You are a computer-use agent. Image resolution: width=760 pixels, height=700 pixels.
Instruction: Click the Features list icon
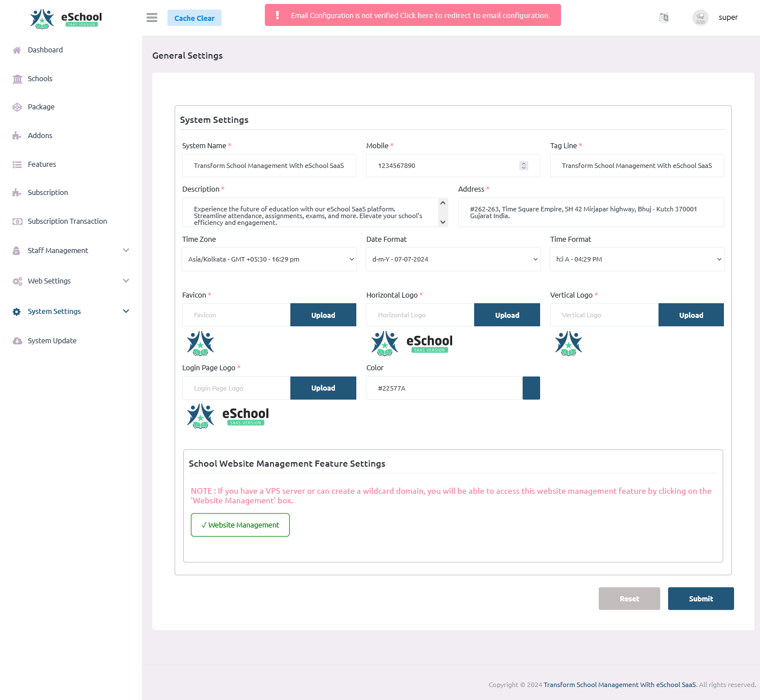point(17,164)
